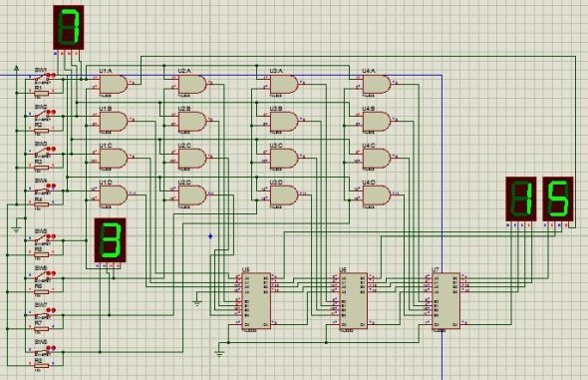Viewport: 588px width, 380px height.
Task: Toggle switch SW1 on the schematic
Action: tap(45, 77)
